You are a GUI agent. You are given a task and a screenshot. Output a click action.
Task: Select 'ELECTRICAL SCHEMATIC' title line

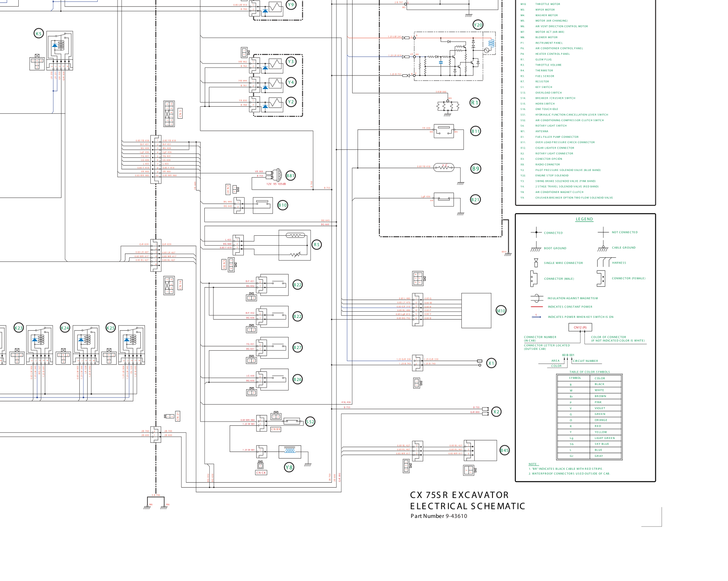click(468, 506)
